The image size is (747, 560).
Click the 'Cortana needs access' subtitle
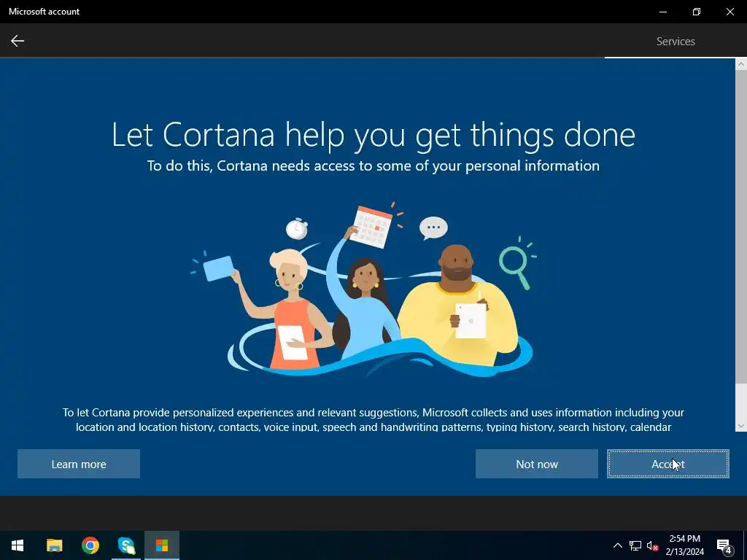[373, 166]
